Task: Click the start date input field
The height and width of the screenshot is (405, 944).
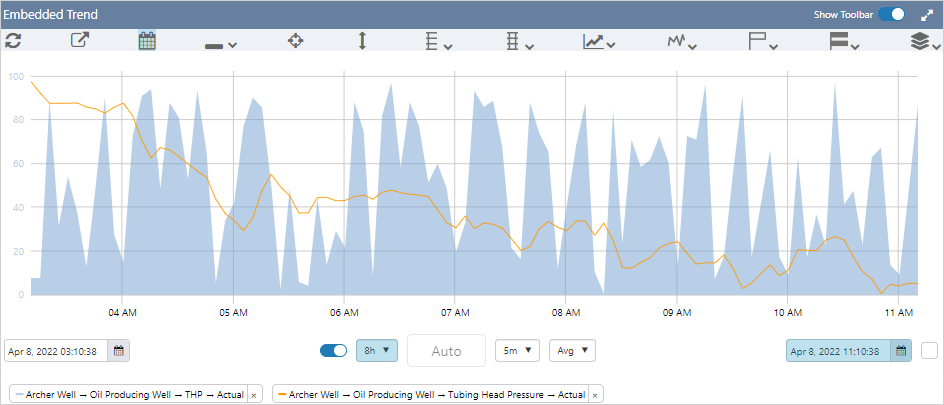Action: pos(56,351)
